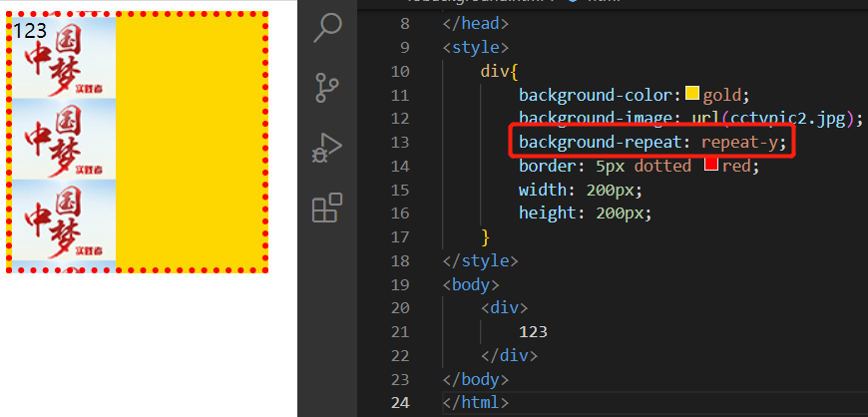
Task: Open the Extensions view
Action: tap(327, 208)
